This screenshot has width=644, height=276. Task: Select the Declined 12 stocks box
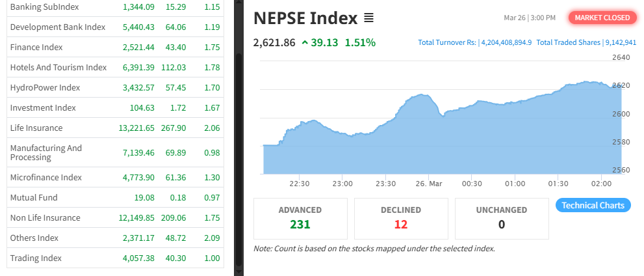pos(401,219)
